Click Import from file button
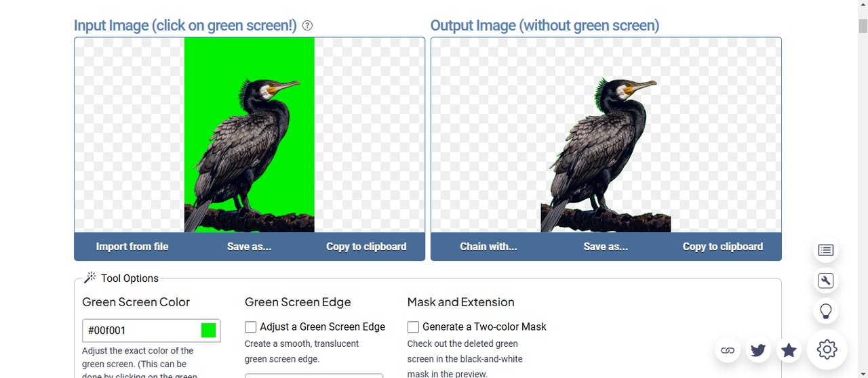The width and height of the screenshot is (868, 378). [x=132, y=247]
